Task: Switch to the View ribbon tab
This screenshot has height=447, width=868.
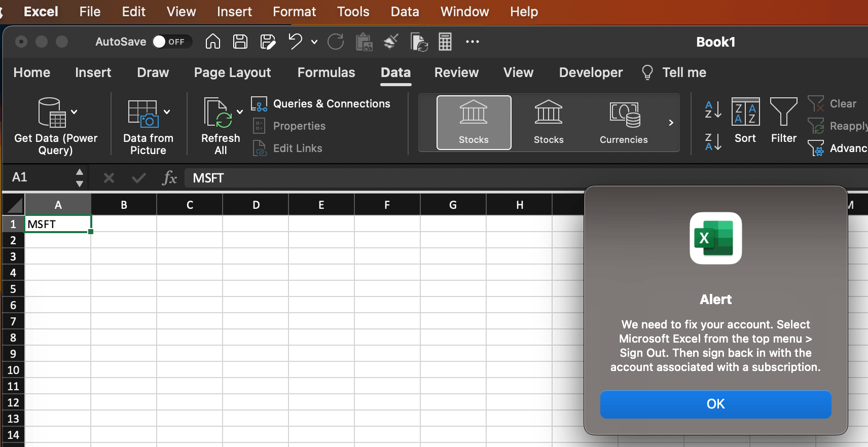Action: 519,72
